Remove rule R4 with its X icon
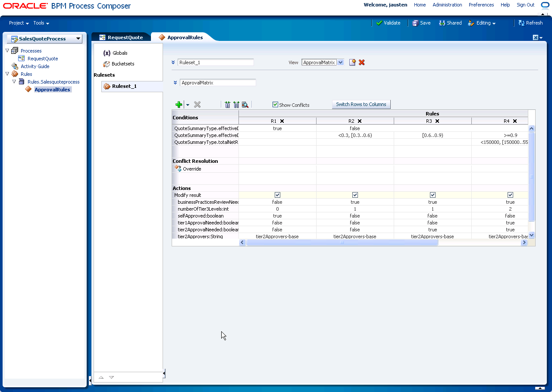This screenshot has height=392, width=552. [515, 121]
